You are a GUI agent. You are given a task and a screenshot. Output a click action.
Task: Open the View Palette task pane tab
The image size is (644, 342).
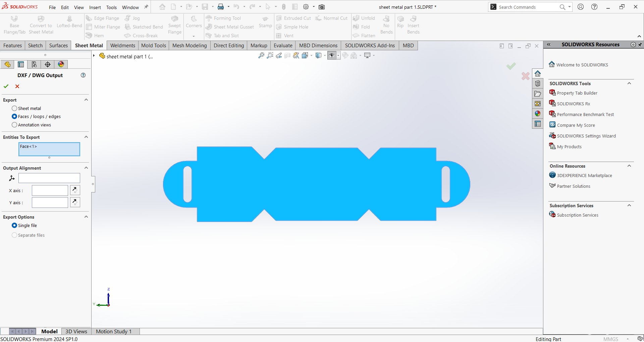tap(538, 104)
